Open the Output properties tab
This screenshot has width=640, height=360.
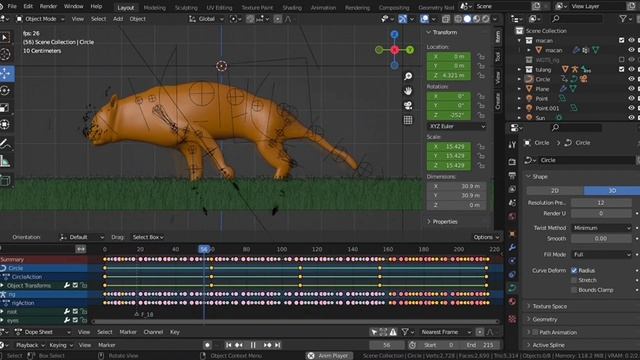point(512,176)
